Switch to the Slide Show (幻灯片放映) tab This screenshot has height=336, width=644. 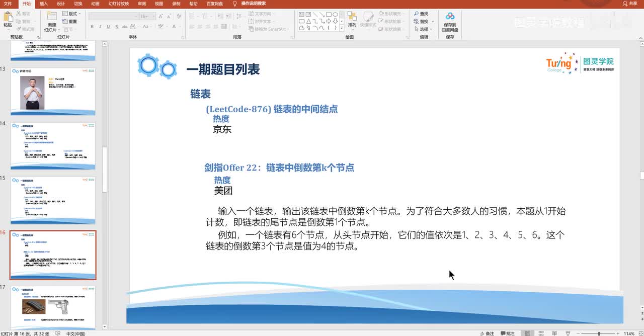119,4
